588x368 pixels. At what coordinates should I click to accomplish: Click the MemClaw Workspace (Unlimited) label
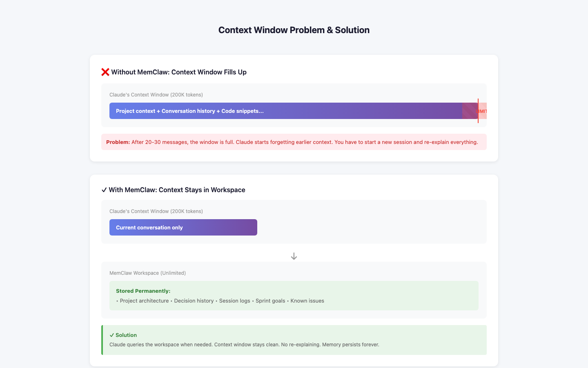[147, 273]
